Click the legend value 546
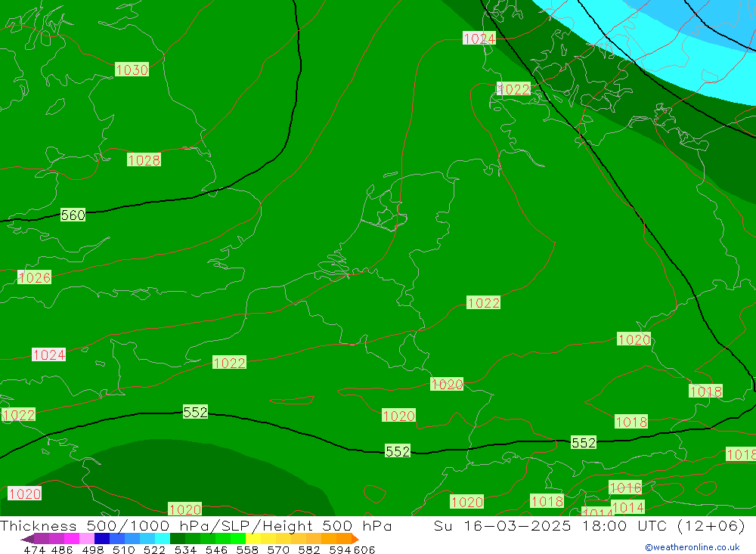Screen dimensions: 756x554 pyautogui.click(x=216, y=549)
